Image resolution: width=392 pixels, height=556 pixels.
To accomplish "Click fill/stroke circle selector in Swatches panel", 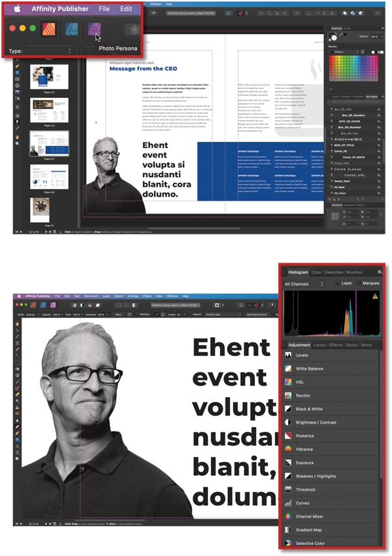I will point(333,36).
